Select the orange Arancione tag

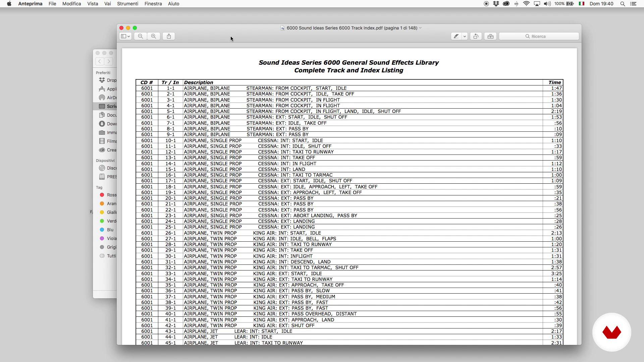tap(105, 204)
